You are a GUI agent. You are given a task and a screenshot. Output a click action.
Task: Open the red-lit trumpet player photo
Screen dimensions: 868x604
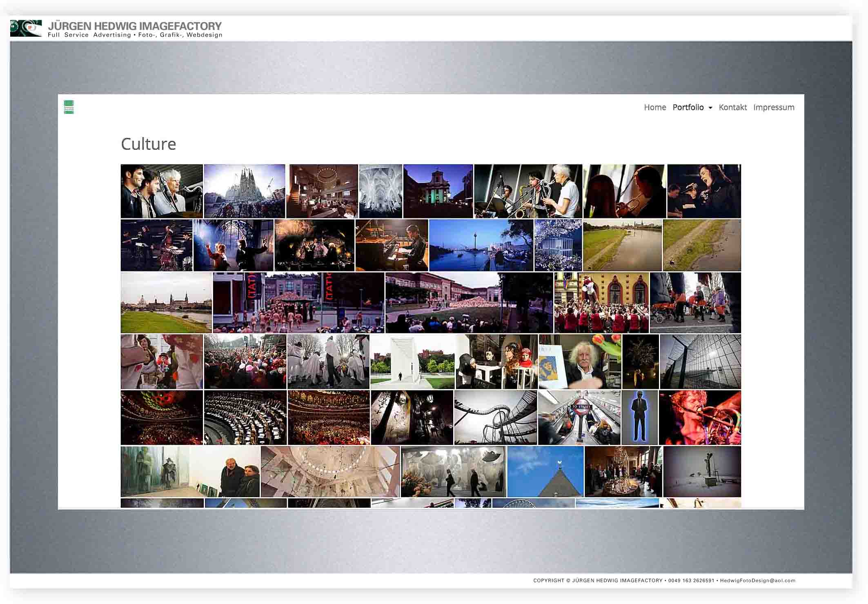[699, 417]
